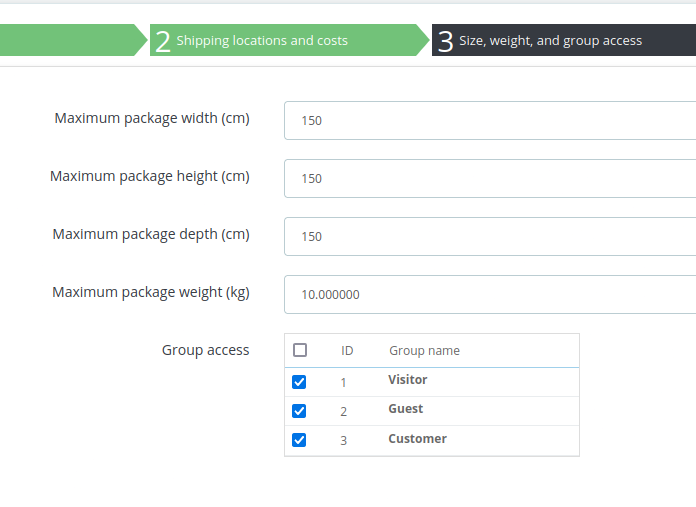The image size is (696, 507).
Task: Click the Group name column header
Action: [424, 351]
